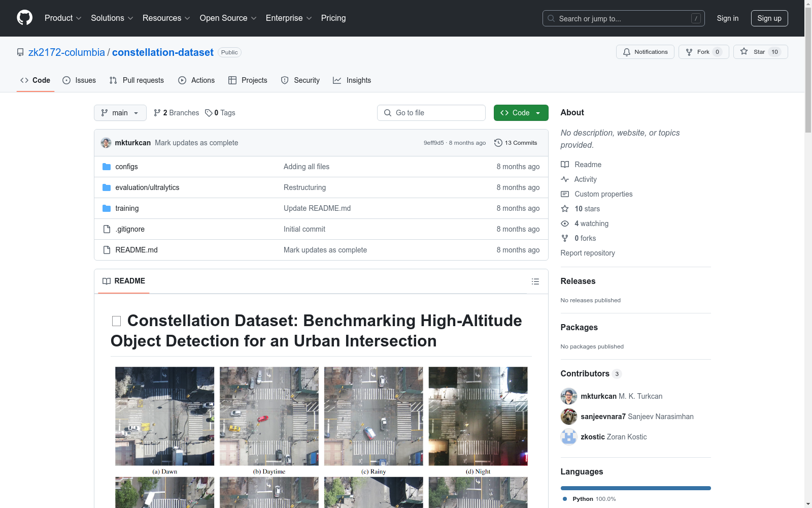Fork the repository using fork button
Viewport: 812px width, 508px height.
click(x=703, y=52)
